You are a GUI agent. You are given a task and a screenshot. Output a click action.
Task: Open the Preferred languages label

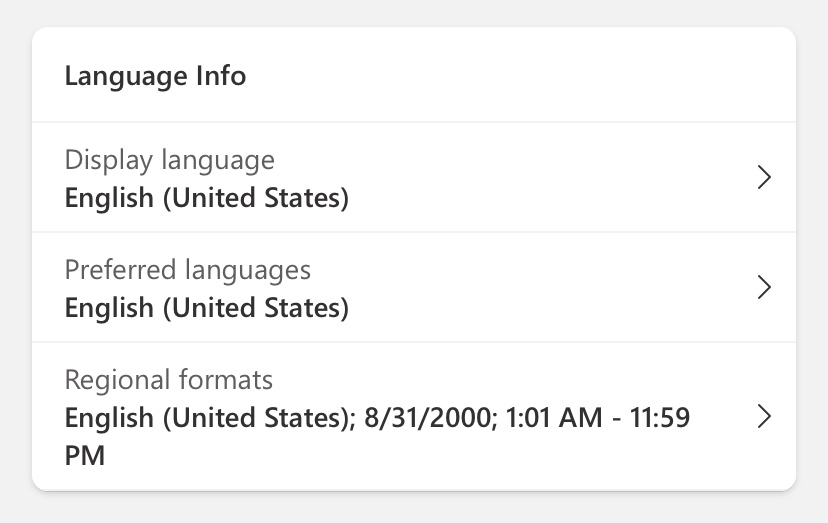[187, 270]
